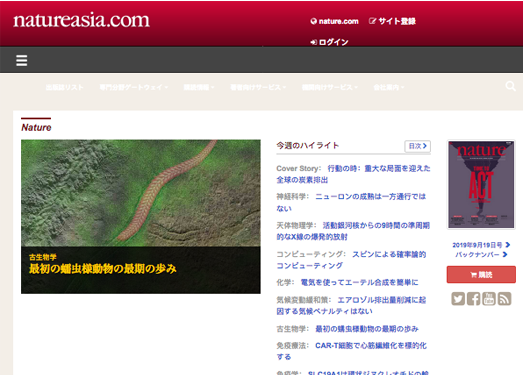
Task: Open the Twitter social icon
Action: click(458, 299)
